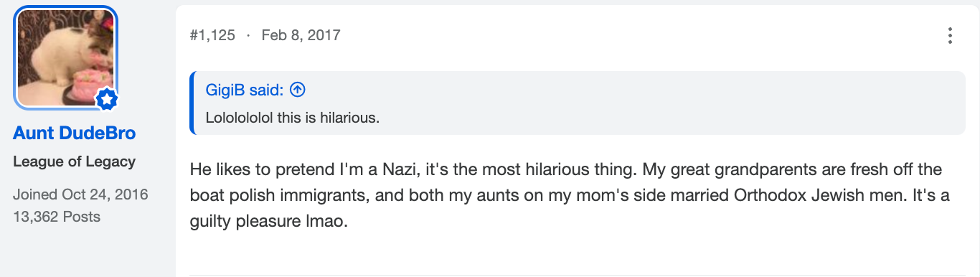
Task: Open the permalink for post #1,125
Action: pos(213,35)
